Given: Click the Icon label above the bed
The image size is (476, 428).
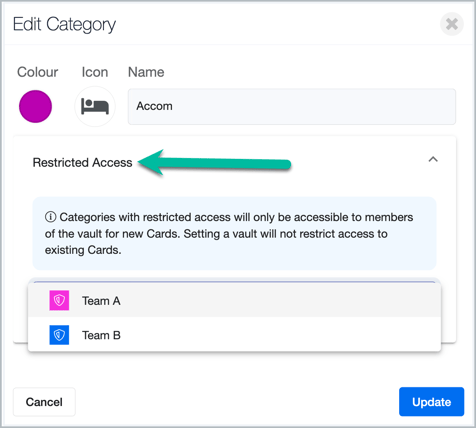Looking at the screenshot, I should tap(95, 72).
